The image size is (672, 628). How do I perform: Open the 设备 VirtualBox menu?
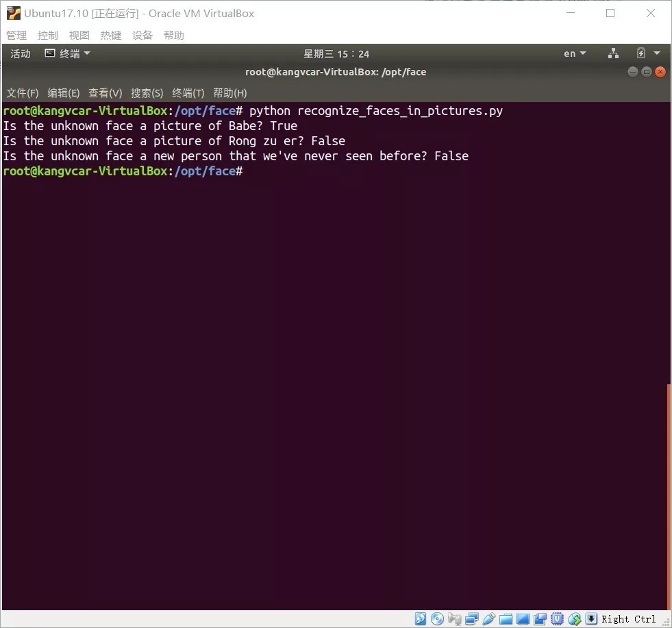(x=142, y=35)
